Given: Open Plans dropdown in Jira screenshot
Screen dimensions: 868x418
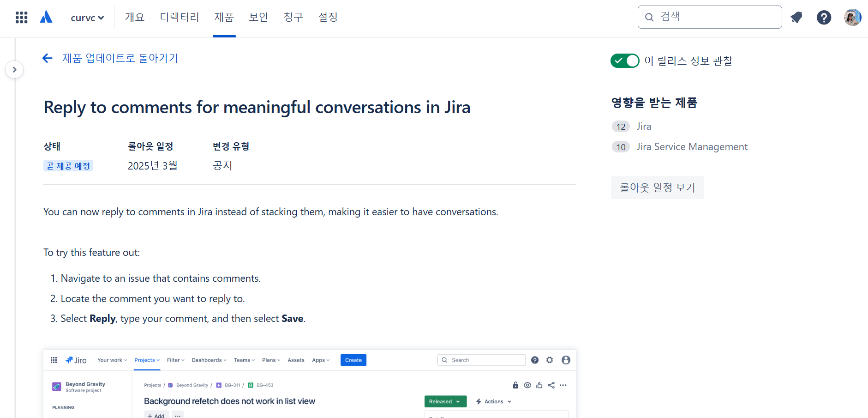Looking at the screenshot, I should 271,360.
